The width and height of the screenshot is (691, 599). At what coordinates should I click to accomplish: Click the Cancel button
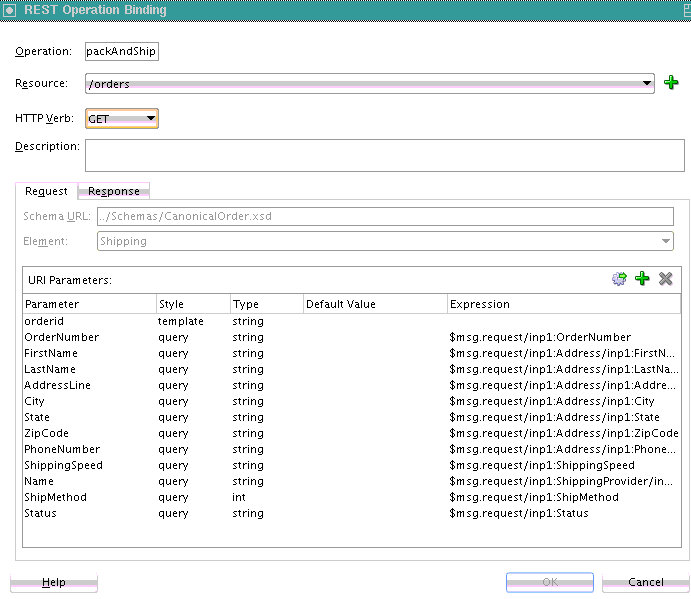[x=646, y=582]
